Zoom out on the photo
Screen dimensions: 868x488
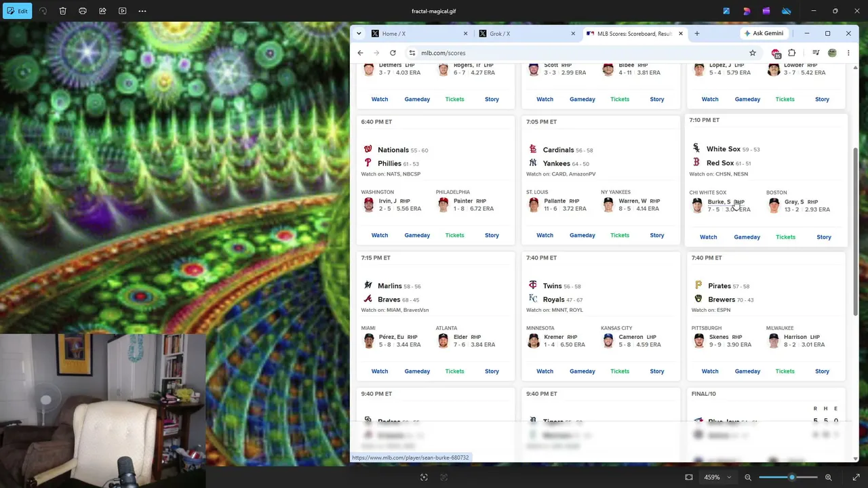point(748,477)
